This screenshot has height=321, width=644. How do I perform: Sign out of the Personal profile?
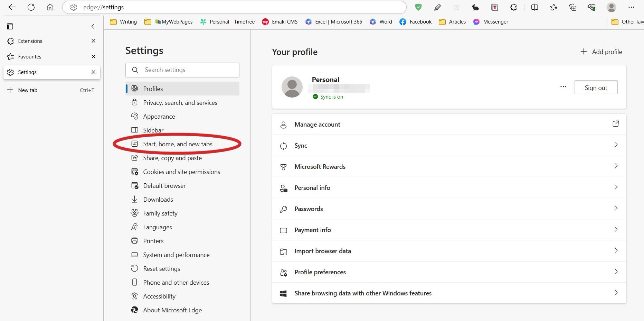(x=596, y=88)
